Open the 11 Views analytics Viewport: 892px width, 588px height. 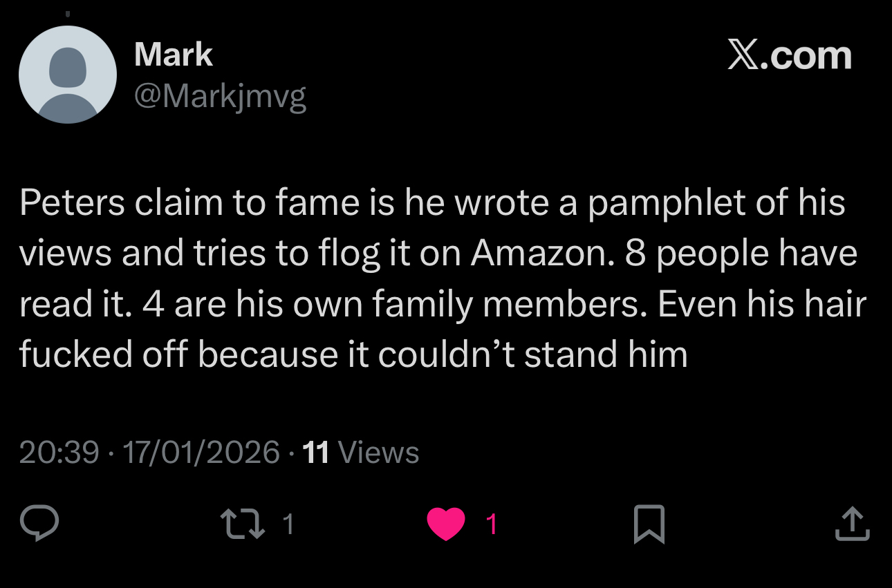[361, 453]
